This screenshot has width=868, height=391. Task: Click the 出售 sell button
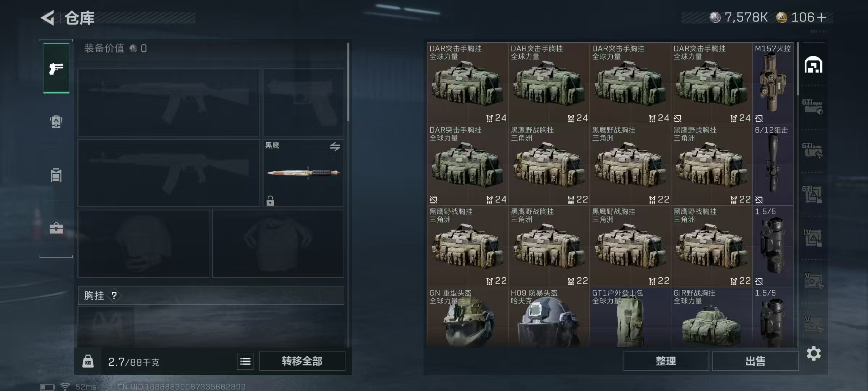(x=755, y=361)
